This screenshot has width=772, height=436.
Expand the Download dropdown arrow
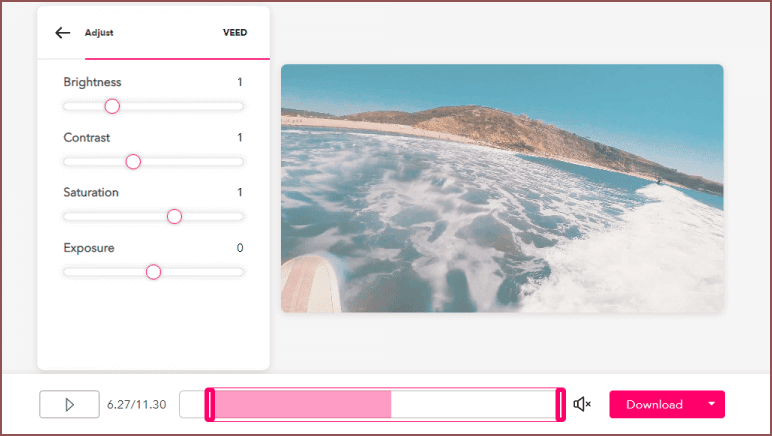pos(711,404)
